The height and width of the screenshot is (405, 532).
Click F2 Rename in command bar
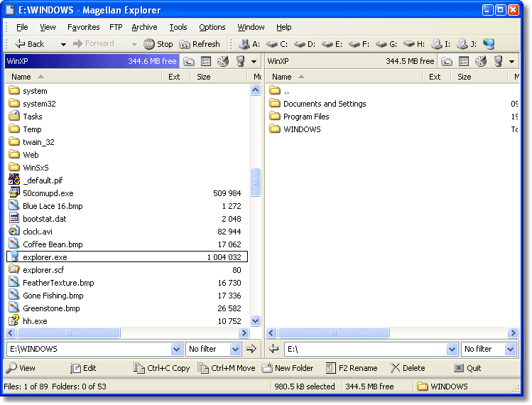tap(352, 368)
